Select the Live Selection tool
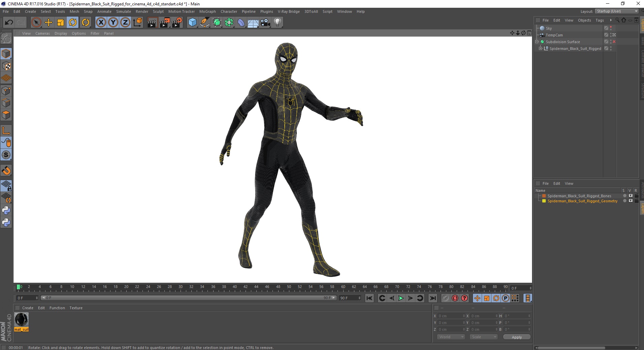644x350 pixels. [36, 23]
